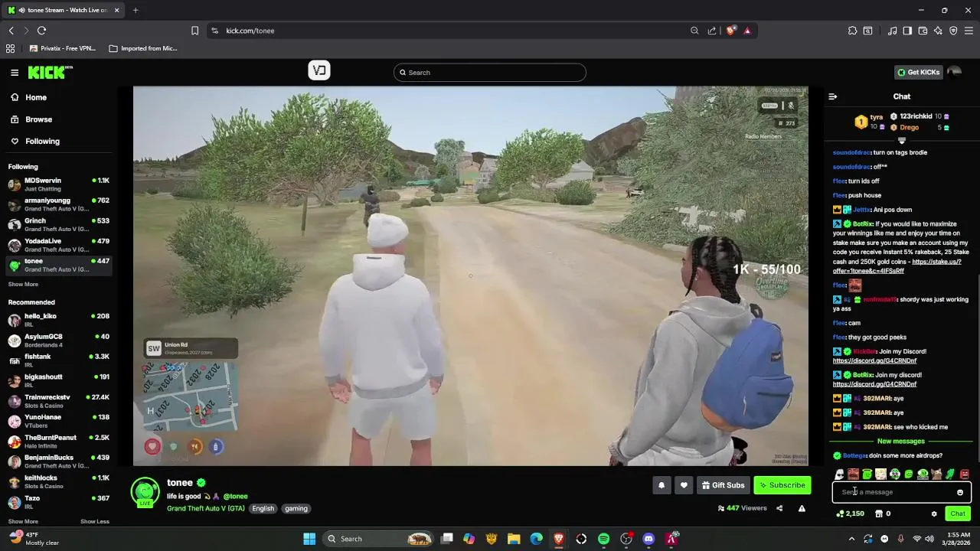This screenshot has height=551, width=980.
Task: Subscribe to tonee's channel
Action: tap(782, 485)
